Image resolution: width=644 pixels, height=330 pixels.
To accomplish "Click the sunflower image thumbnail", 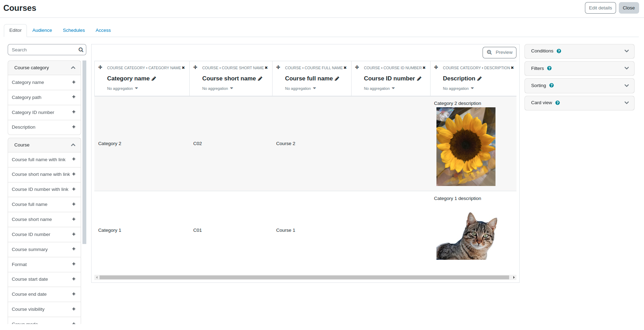I will coord(466,146).
